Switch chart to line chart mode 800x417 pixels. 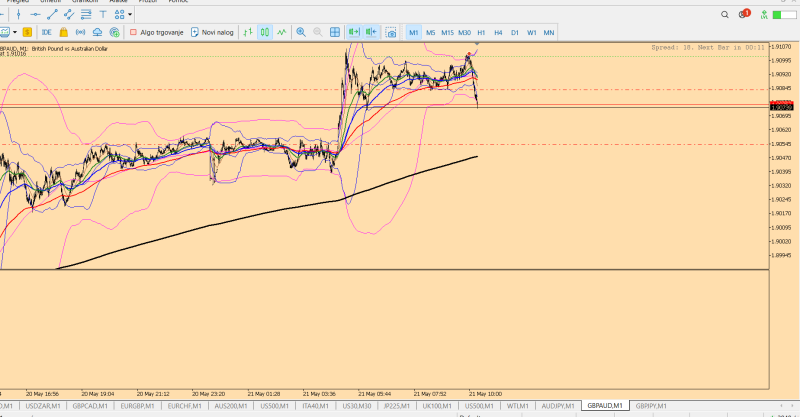[x=282, y=32]
